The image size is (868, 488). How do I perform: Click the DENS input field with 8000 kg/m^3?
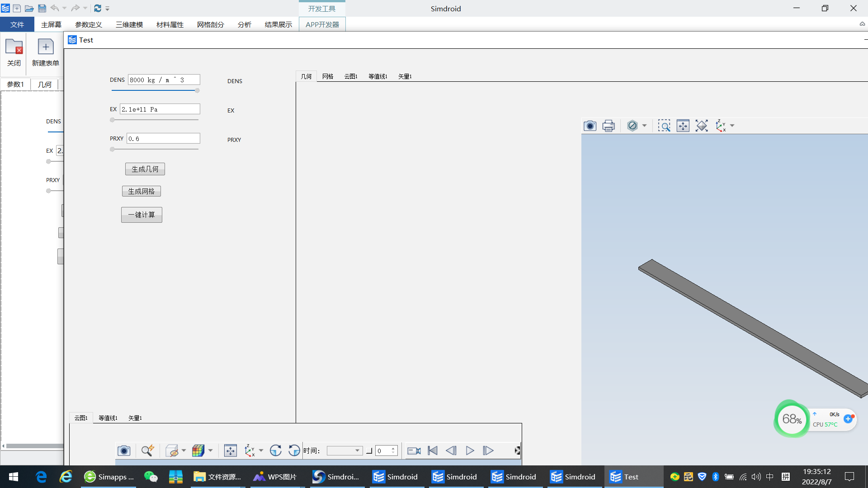[x=164, y=80]
